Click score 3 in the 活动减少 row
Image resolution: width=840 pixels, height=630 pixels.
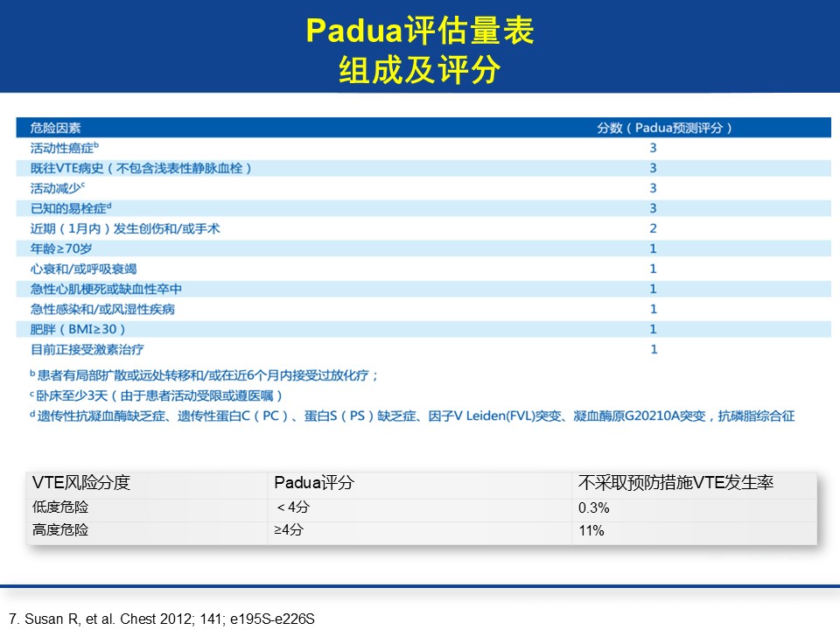pyautogui.click(x=653, y=188)
